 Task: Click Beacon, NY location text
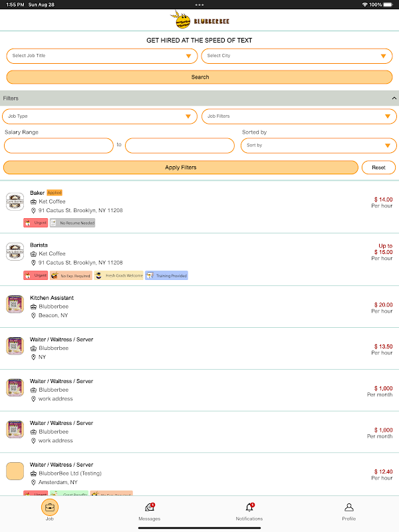[53, 315]
